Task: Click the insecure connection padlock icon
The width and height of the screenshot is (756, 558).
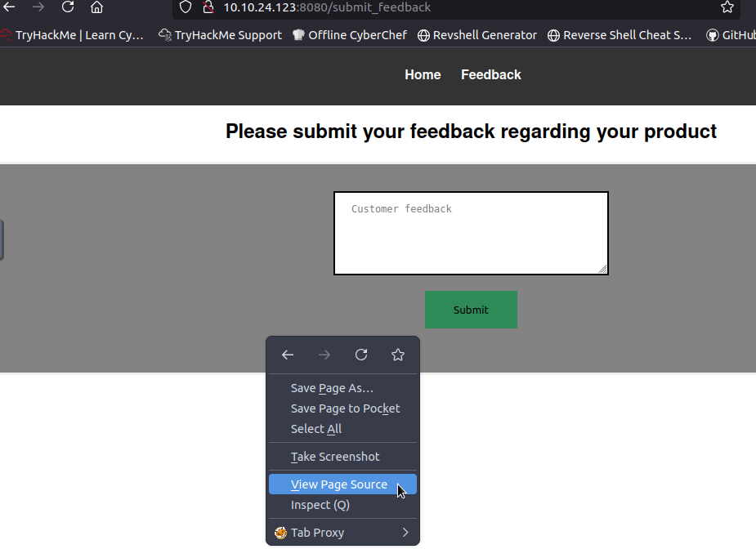Action: tap(208, 7)
